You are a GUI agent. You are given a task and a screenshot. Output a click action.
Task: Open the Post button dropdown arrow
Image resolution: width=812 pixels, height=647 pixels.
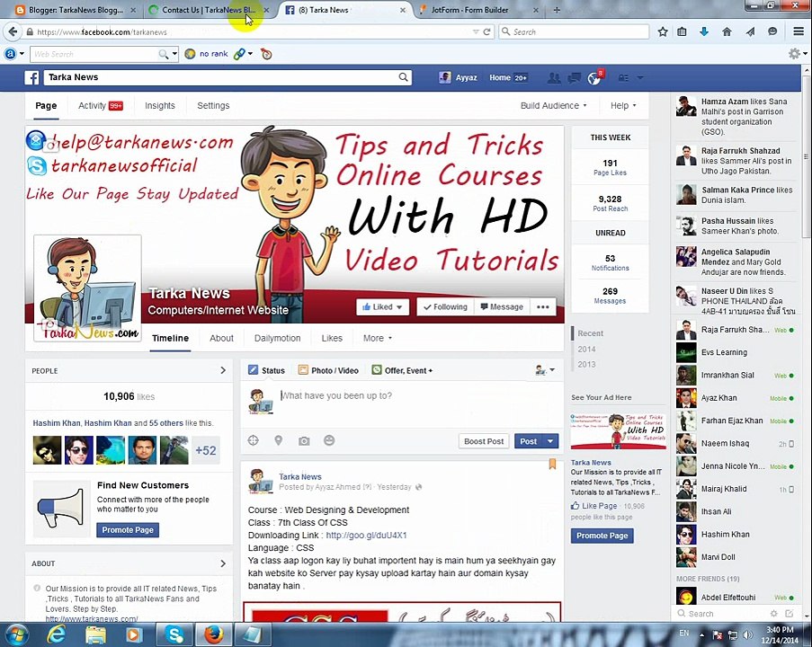point(550,441)
